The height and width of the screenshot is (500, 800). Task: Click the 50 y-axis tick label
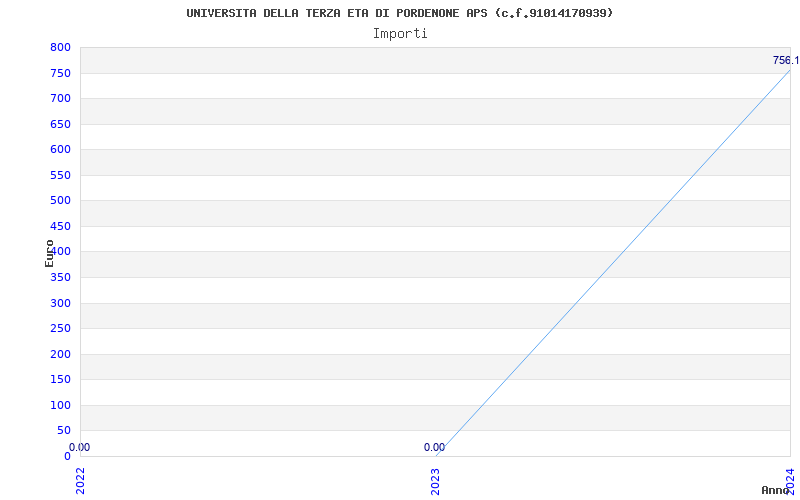[x=64, y=431]
